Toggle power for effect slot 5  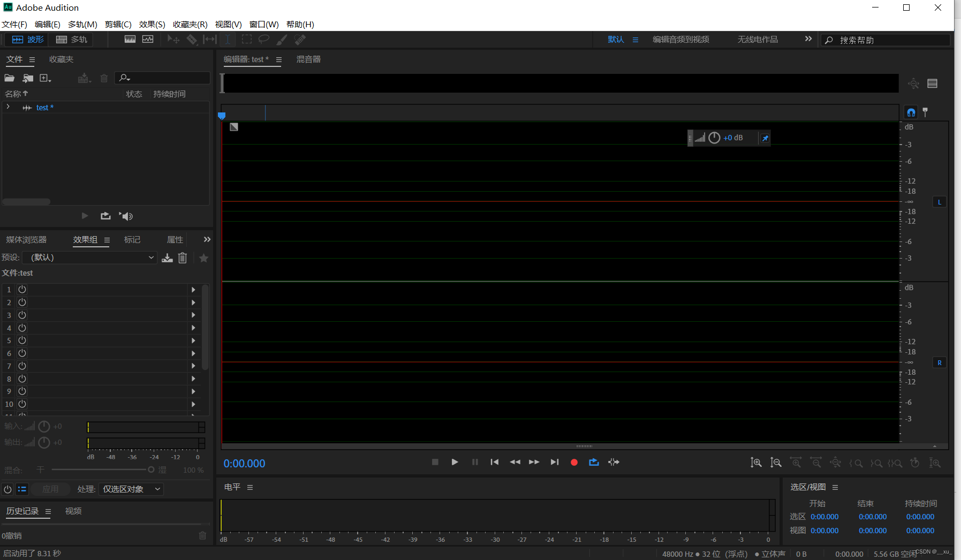pyautogui.click(x=22, y=340)
